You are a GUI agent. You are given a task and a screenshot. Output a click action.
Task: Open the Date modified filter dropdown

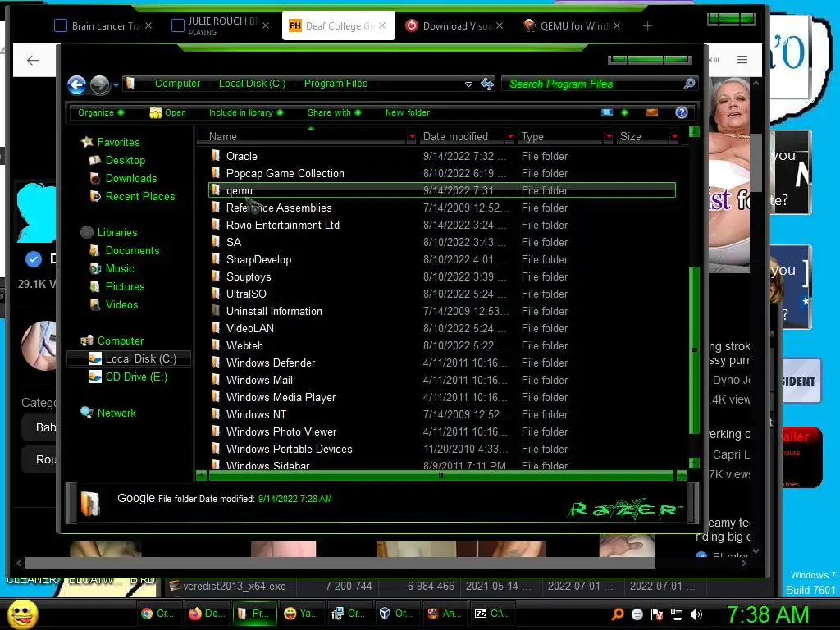pos(510,137)
